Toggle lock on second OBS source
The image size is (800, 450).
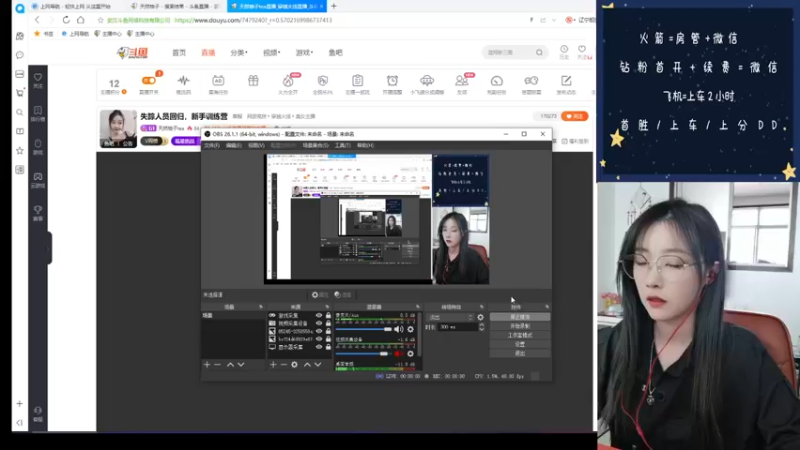(328, 323)
